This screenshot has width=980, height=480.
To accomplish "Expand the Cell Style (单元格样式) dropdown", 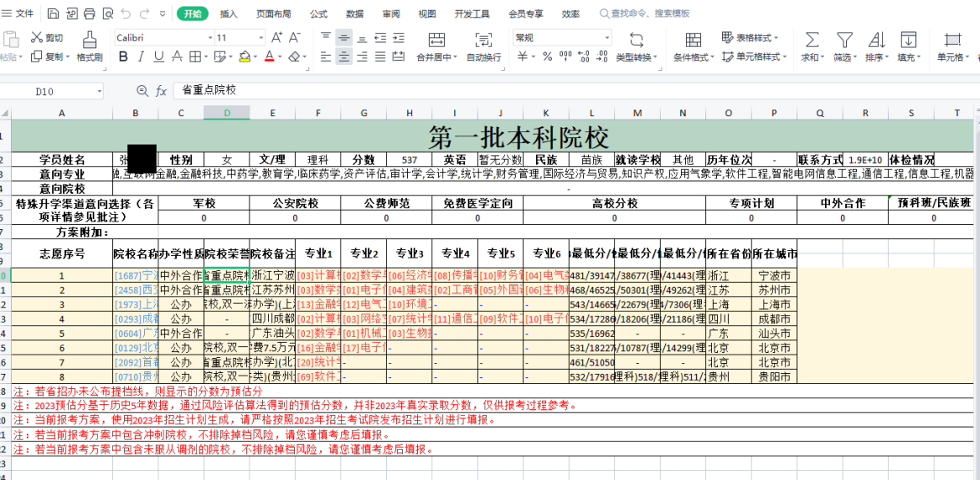I will click(785, 57).
